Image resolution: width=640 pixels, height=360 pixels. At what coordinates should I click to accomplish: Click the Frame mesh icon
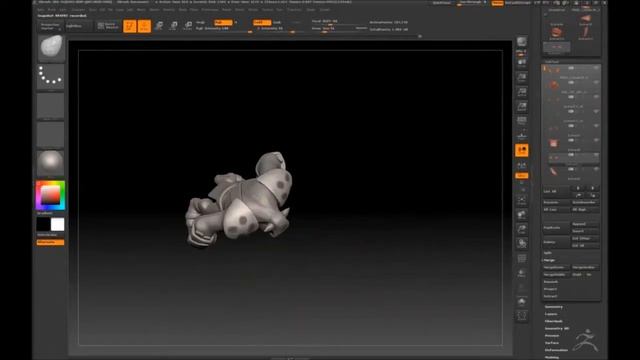pyautogui.click(x=522, y=200)
